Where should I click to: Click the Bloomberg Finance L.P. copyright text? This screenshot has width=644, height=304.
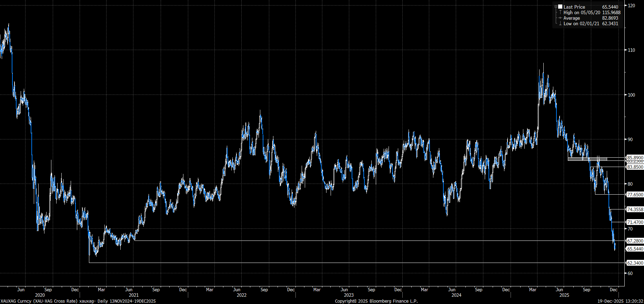tap(376, 301)
